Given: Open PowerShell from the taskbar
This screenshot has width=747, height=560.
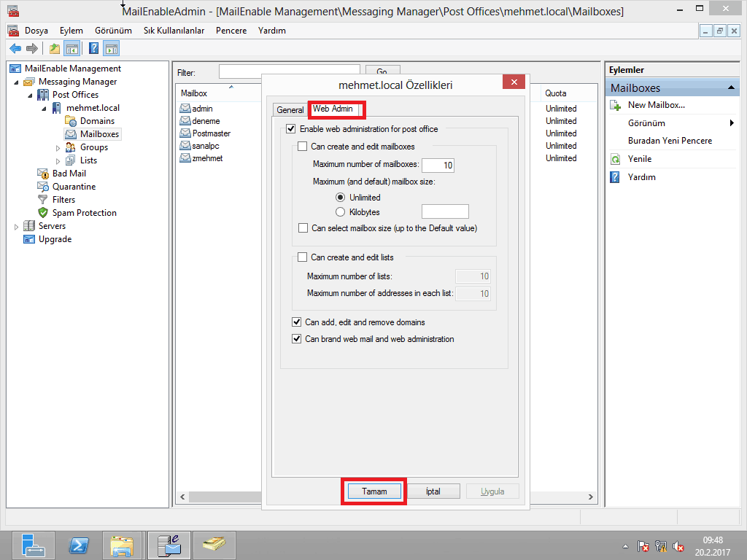Looking at the screenshot, I should click(x=79, y=545).
